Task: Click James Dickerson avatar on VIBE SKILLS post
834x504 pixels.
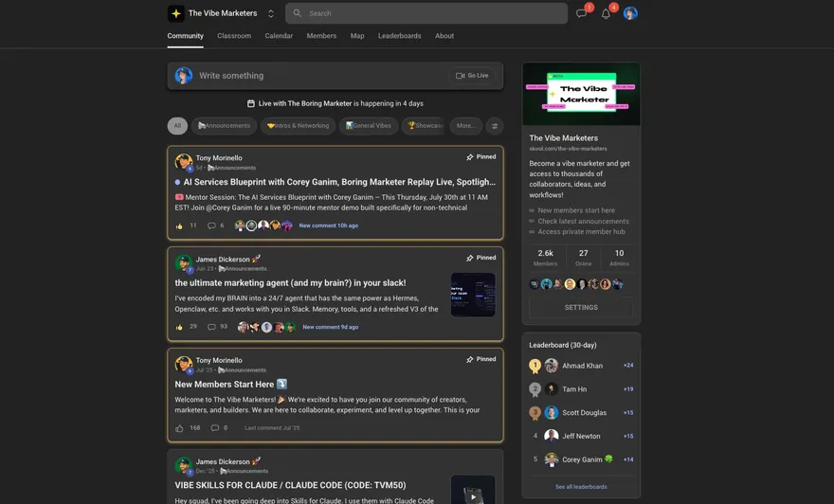Action: [x=184, y=465]
